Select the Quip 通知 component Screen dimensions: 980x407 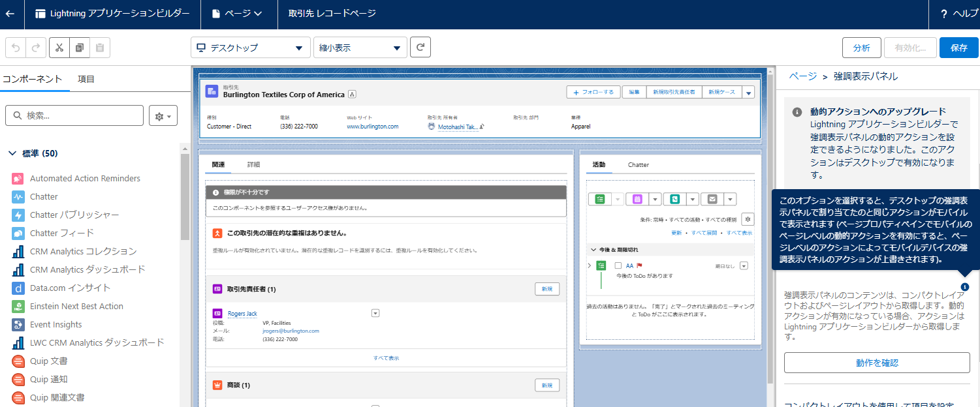[49, 379]
